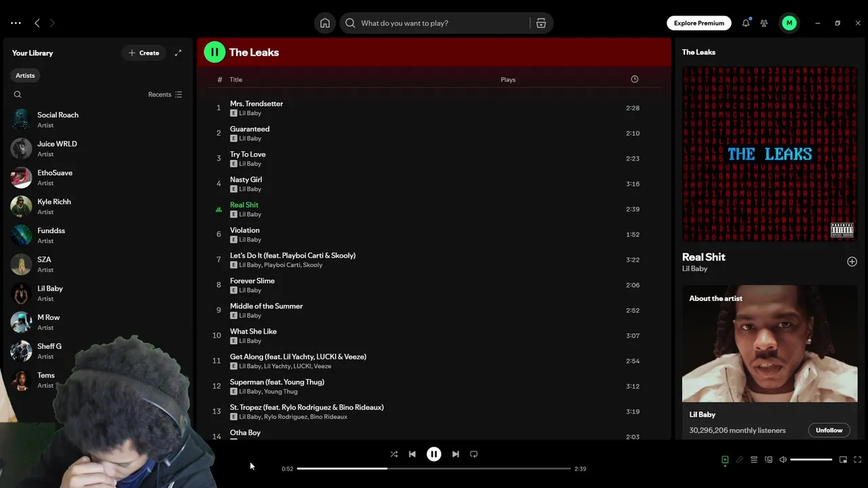Open Lil Baby artist in library
Image resolution: width=868 pixels, height=488 pixels.
pos(97,293)
